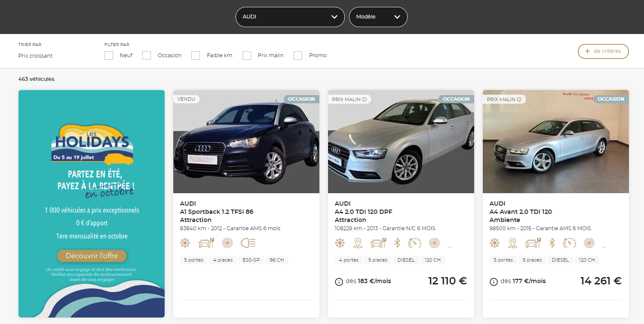Click Bluetooth icon on A4 Avant card
The width and height of the screenshot is (644, 324).
pyautogui.click(x=552, y=243)
